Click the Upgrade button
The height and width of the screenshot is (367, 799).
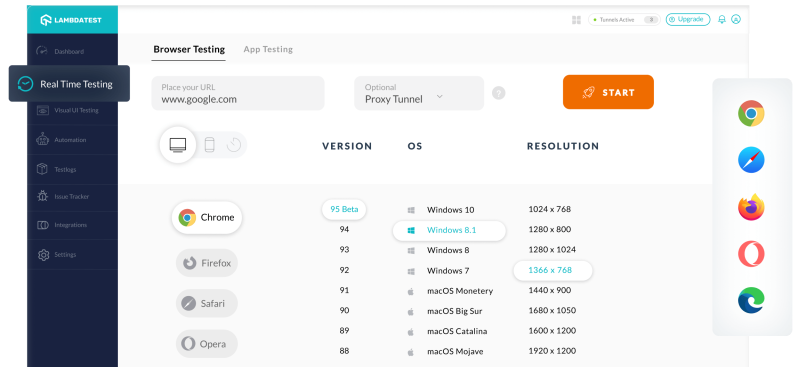[x=688, y=19]
